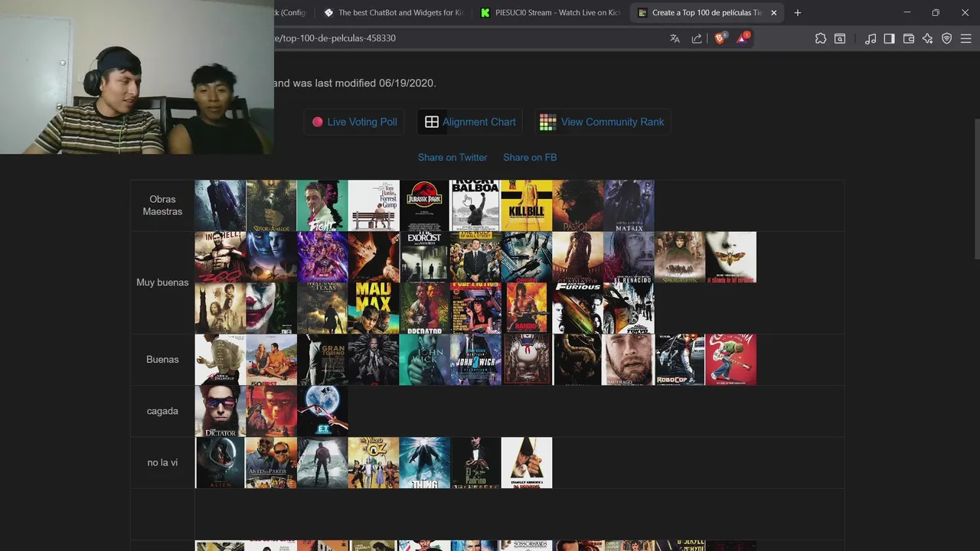Close the 'Create a Top 100 de películas' tab
Image resolution: width=980 pixels, height=551 pixels.
point(773,12)
